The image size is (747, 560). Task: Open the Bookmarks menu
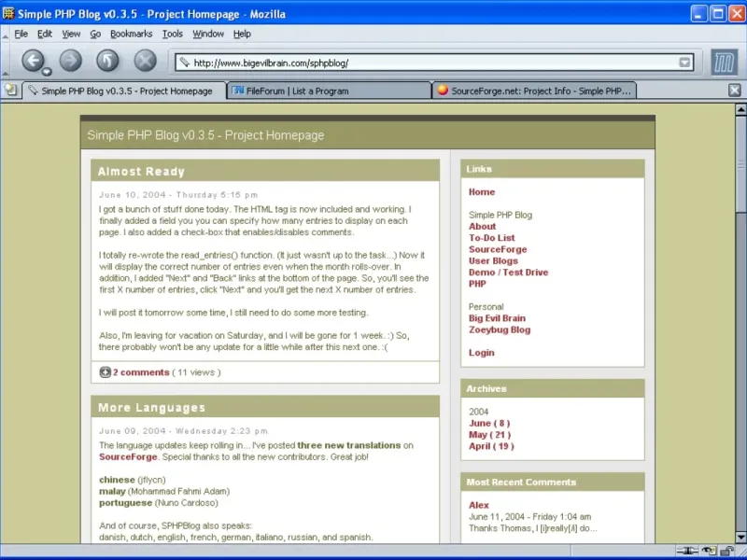[x=131, y=34]
